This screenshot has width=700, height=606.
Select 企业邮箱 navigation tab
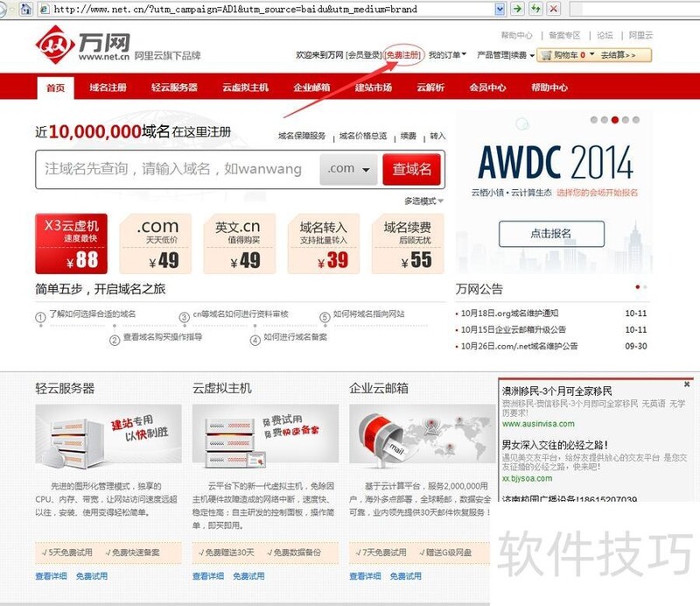(311, 88)
